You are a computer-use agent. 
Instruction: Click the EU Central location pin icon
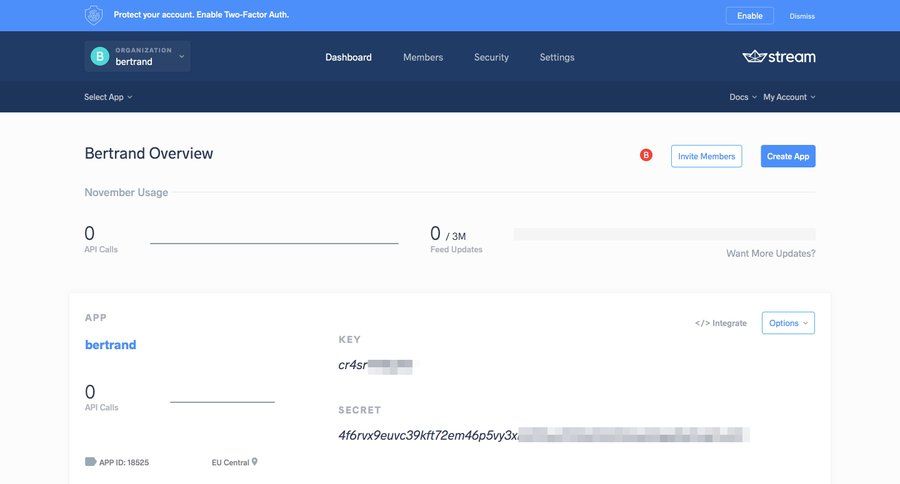[255, 462]
